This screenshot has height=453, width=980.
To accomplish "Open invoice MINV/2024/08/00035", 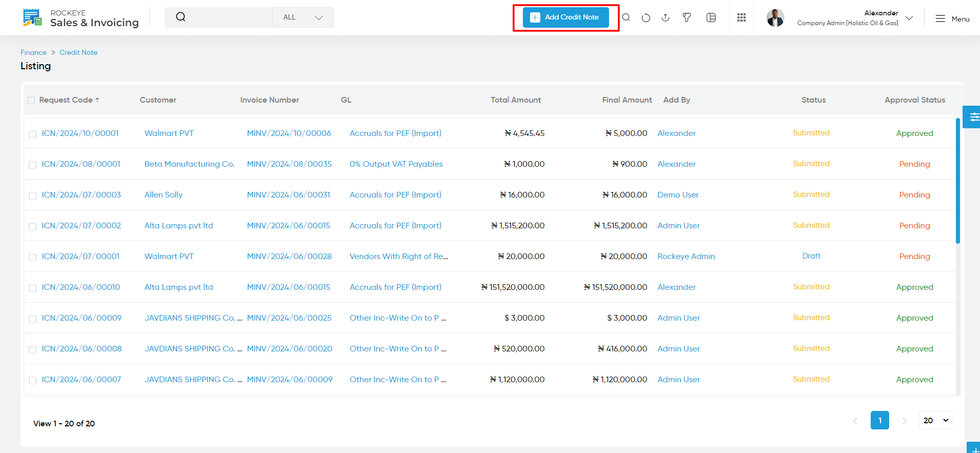I will click(x=289, y=164).
